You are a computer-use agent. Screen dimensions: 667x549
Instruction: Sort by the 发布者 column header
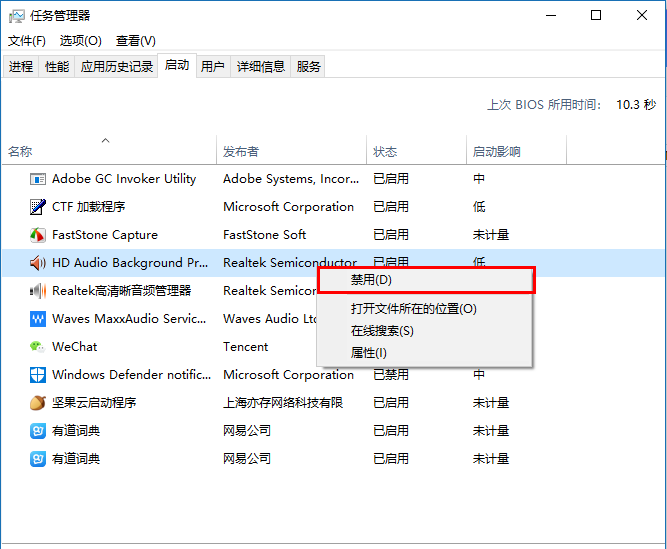pyautogui.click(x=241, y=152)
